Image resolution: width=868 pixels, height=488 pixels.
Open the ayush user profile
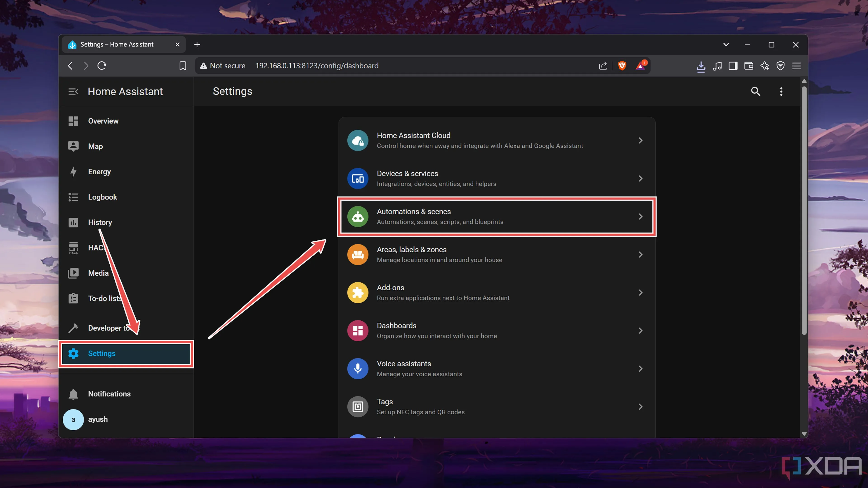pyautogui.click(x=97, y=419)
